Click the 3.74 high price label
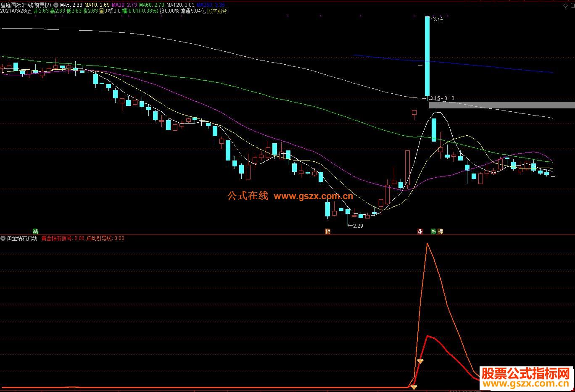575x392 pixels. tap(438, 19)
